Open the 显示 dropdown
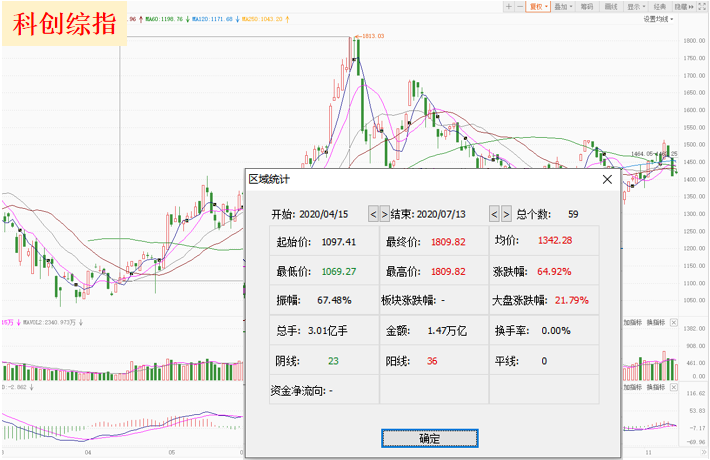710x460 pixels. [x=636, y=6]
